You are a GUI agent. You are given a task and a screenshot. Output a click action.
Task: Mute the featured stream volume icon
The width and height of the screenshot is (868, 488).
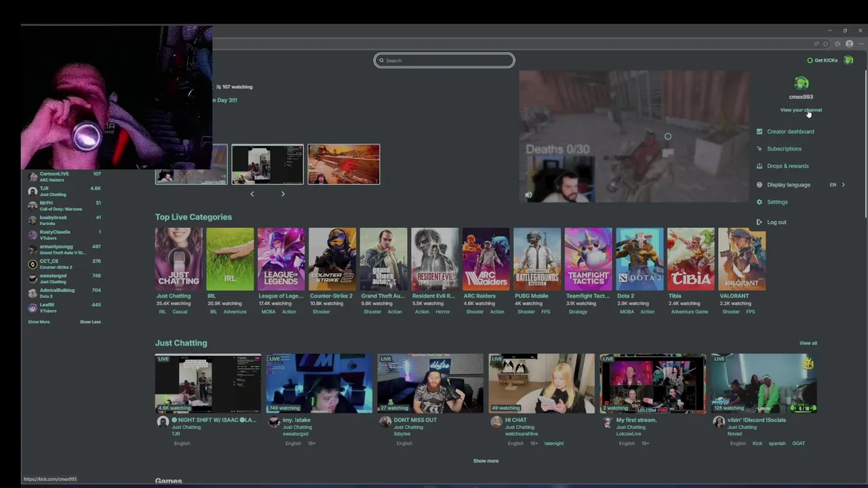528,195
